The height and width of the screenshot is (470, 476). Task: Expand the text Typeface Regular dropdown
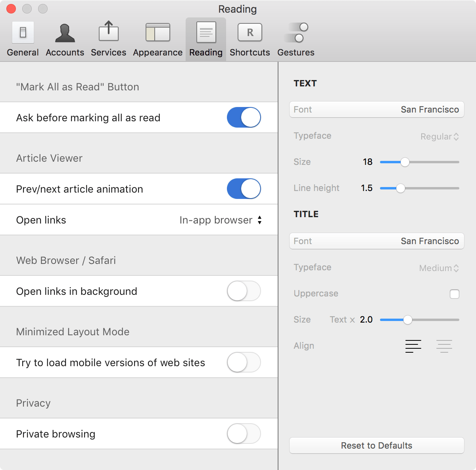440,137
